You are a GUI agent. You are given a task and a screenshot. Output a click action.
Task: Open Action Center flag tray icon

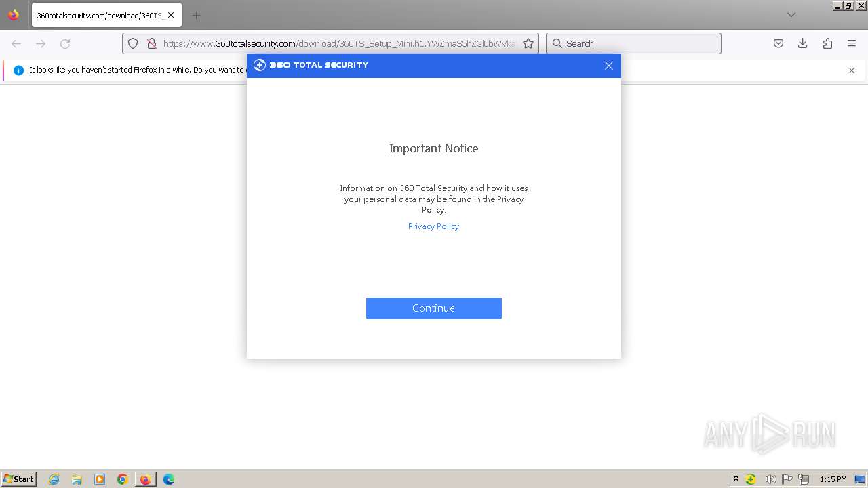[x=787, y=479]
